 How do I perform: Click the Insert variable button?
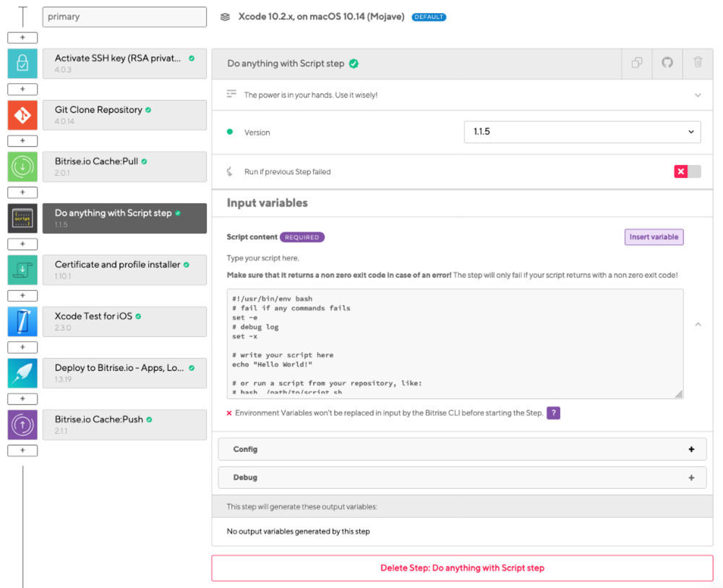[x=654, y=237]
